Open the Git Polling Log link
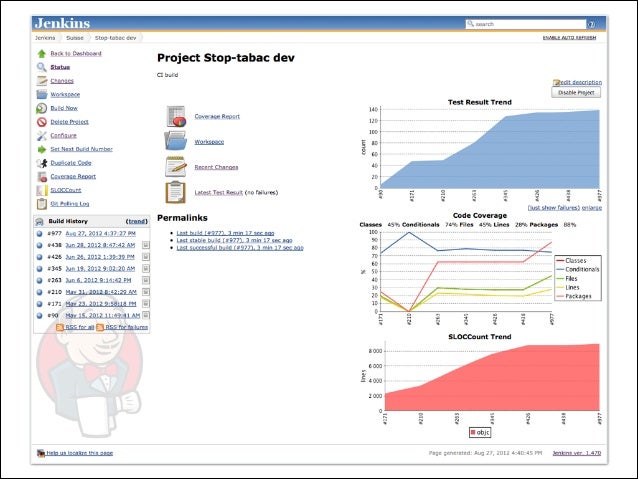638x479 pixels. point(70,204)
